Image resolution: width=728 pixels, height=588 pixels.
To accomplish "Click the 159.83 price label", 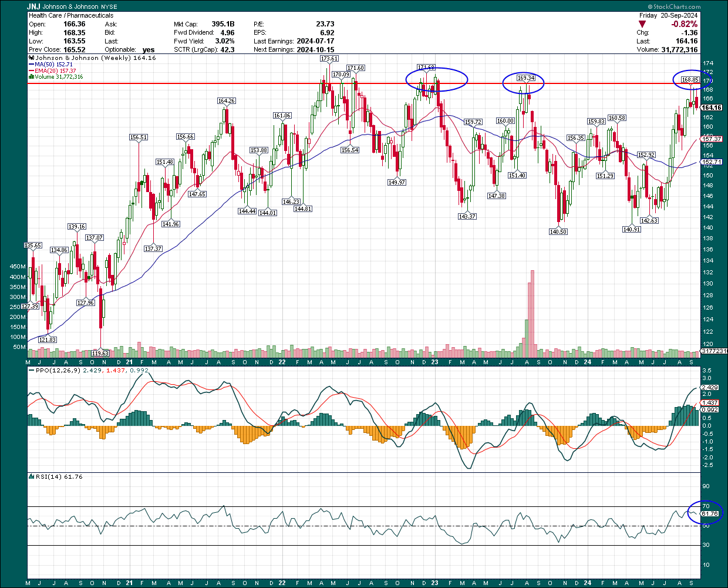I will [596, 122].
